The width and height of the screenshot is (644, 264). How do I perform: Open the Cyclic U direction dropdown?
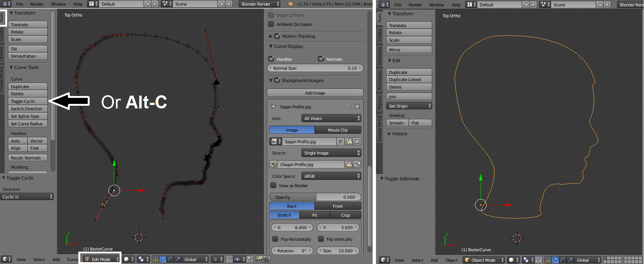[27, 196]
